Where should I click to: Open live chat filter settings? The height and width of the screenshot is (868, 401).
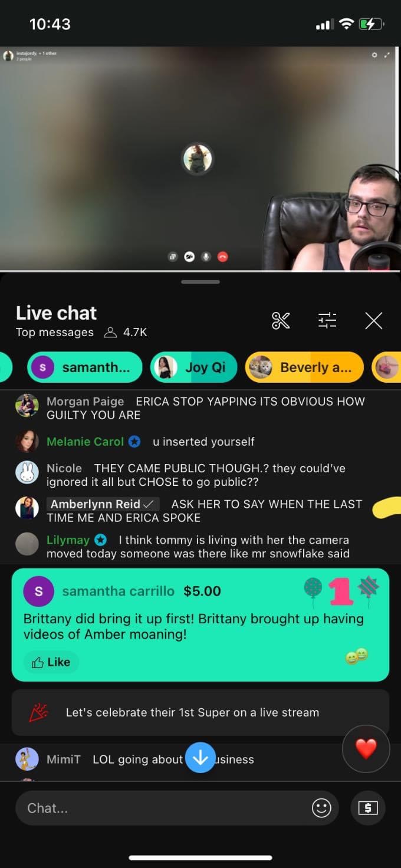327,320
